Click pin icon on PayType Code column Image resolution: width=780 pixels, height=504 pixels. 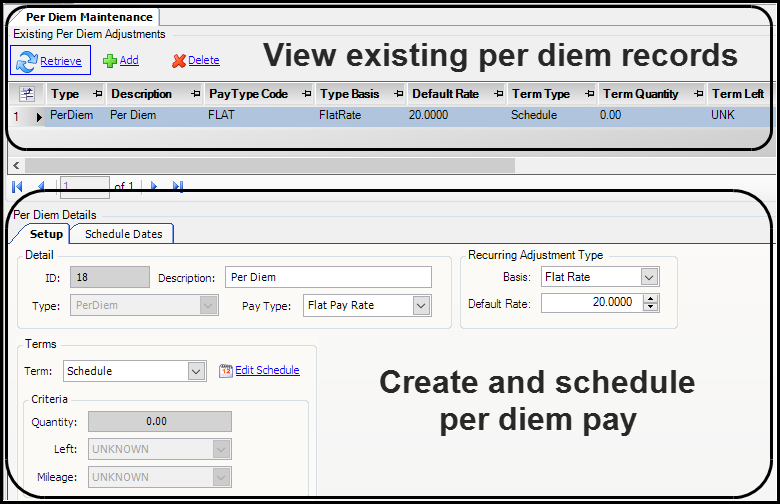307,94
